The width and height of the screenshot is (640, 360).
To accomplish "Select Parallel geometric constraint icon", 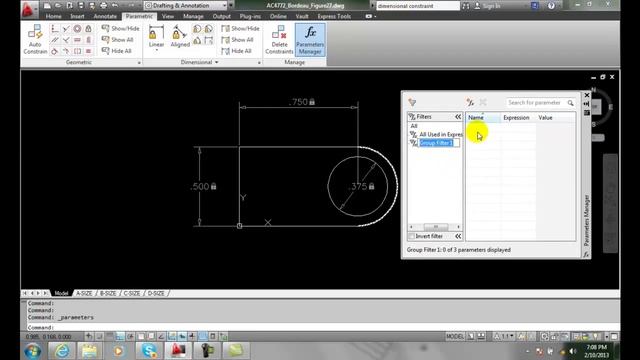I will coord(55,40).
